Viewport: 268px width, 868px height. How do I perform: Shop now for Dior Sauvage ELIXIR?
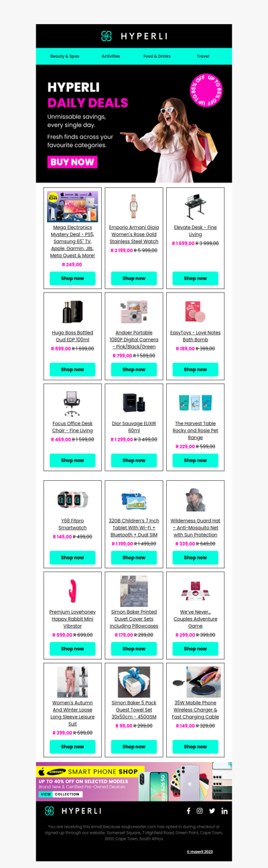pyautogui.click(x=134, y=461)
